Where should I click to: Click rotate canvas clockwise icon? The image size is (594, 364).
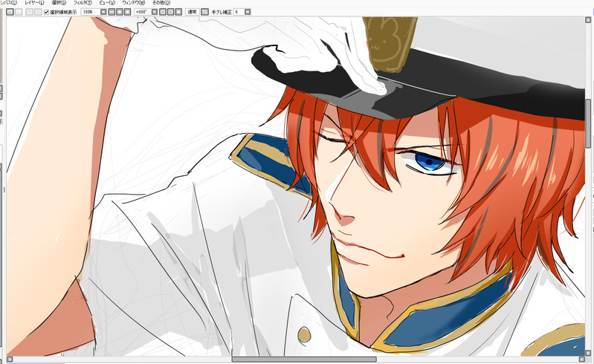(x=171, y=12)
